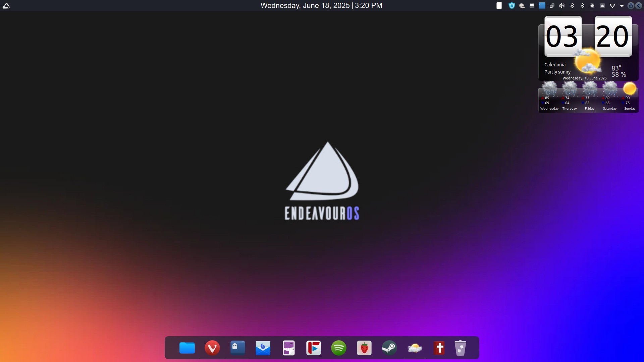The width and height of the screenshot is (644, 362).
Task: Open the trash bin in dock
Action: (x=460, y=348)
